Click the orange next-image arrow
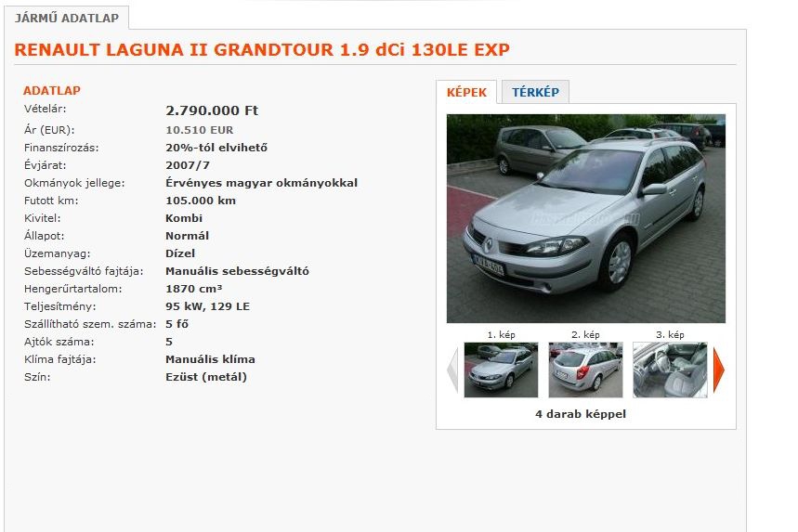Image resolution: width=798 pixels, height=532 pixels. click(719, 370)
